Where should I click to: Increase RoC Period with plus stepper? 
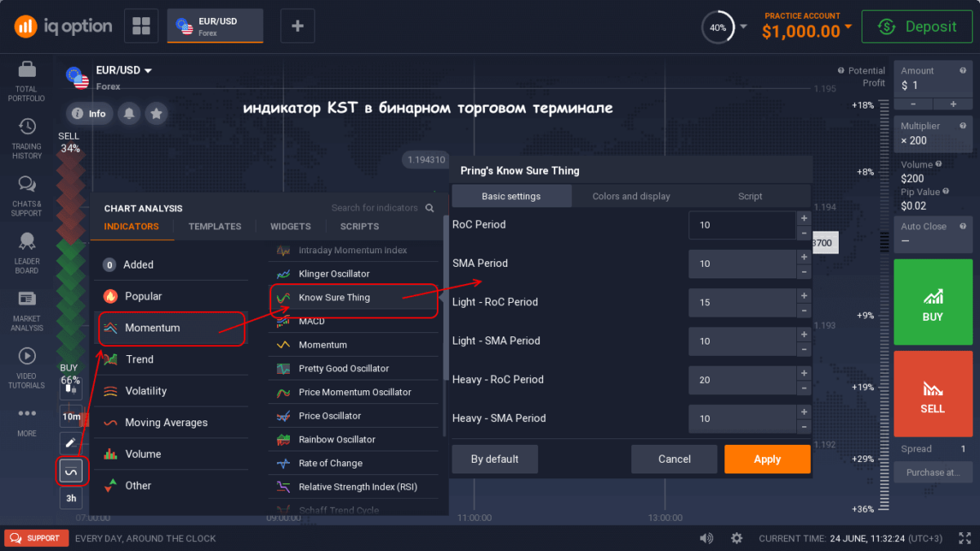[x=804, y=218]
